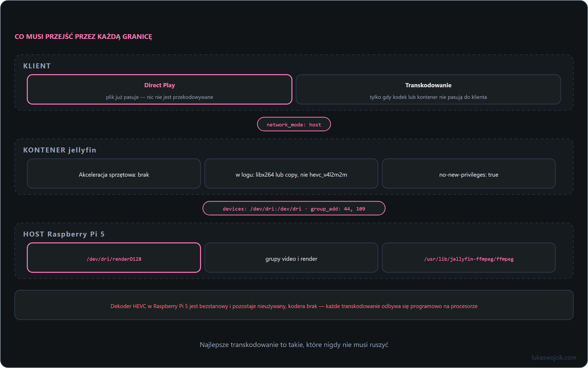Click the pink title CO MUSI PRZEJŚĆ
The image size is (588, 368).
click(83, 37)
